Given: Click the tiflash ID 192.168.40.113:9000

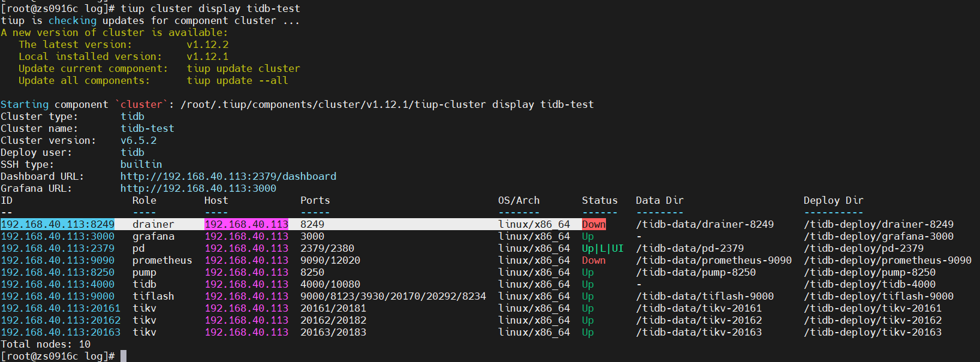Looking at the screenshot, I should tap(58, 296).
